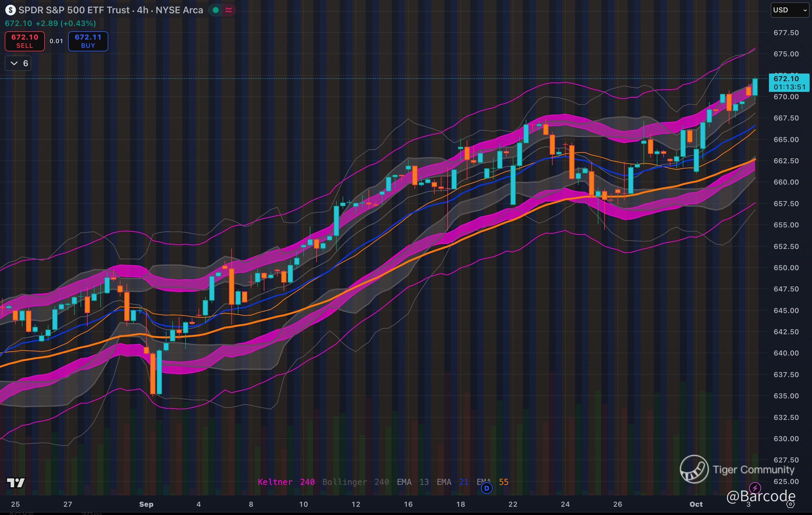
Task: Click the purple lightning bolt icon
Action: click(x=754, y=488)
